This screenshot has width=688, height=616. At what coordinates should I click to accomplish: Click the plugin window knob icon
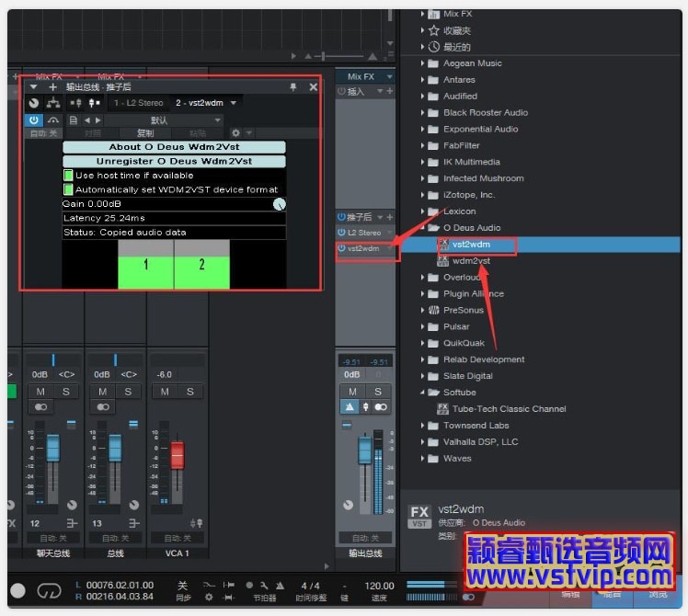pyautogui.click(x=34, y=103)
